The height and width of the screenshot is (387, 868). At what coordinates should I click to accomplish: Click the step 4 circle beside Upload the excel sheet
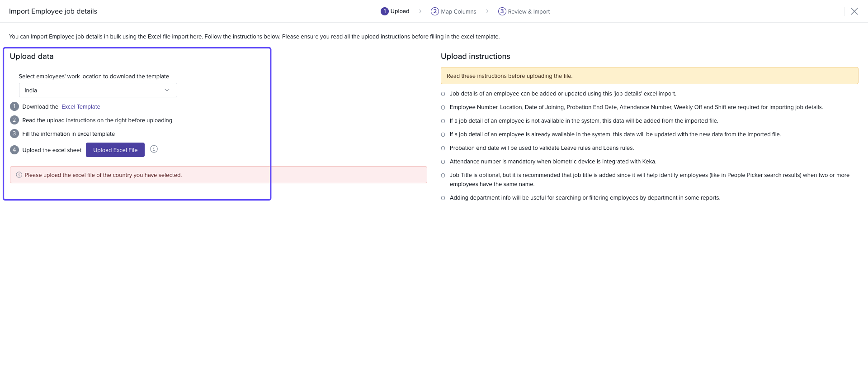[x=14, y=150]
